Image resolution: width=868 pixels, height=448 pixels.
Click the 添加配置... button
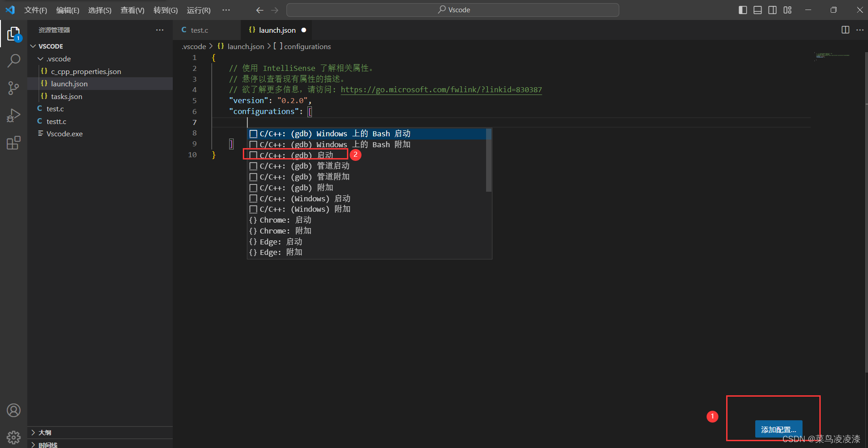778,429
